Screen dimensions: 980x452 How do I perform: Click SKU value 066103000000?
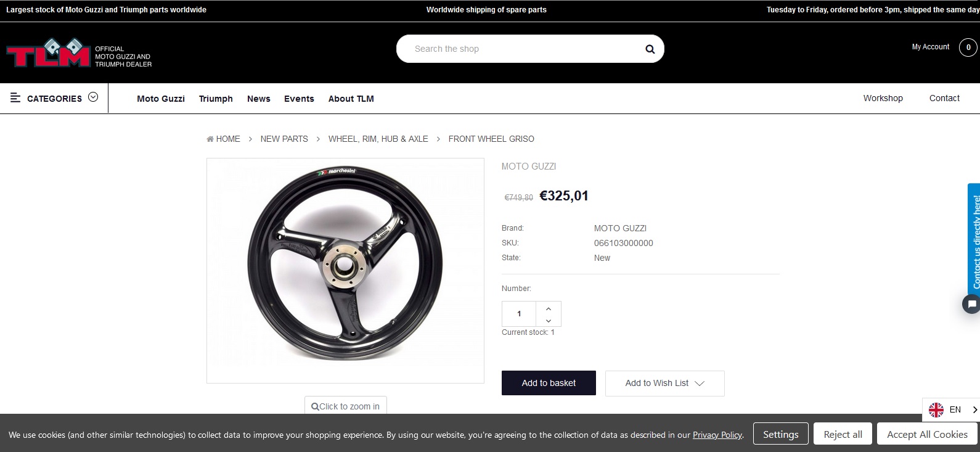[x=624, y=243]
